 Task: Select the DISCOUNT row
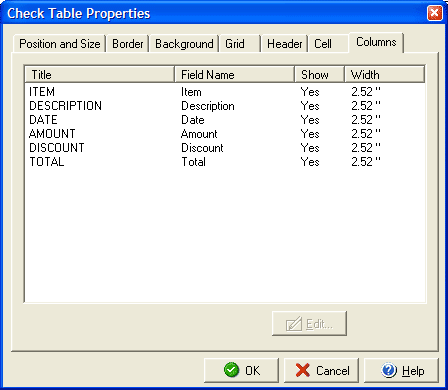(x=225, y=148)
